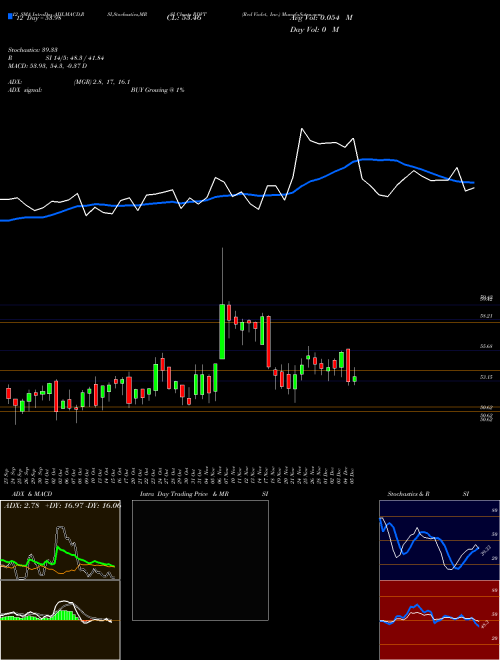Viewport: 500px width, 660px height.
Task: Click the "MACD: 53.93, 54.3, -0.37 D" line
Action: (x=48, y=66)
